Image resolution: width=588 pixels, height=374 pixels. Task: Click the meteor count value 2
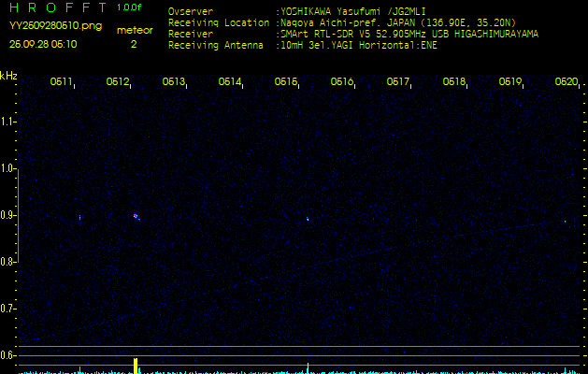click(x=134, y=44)
